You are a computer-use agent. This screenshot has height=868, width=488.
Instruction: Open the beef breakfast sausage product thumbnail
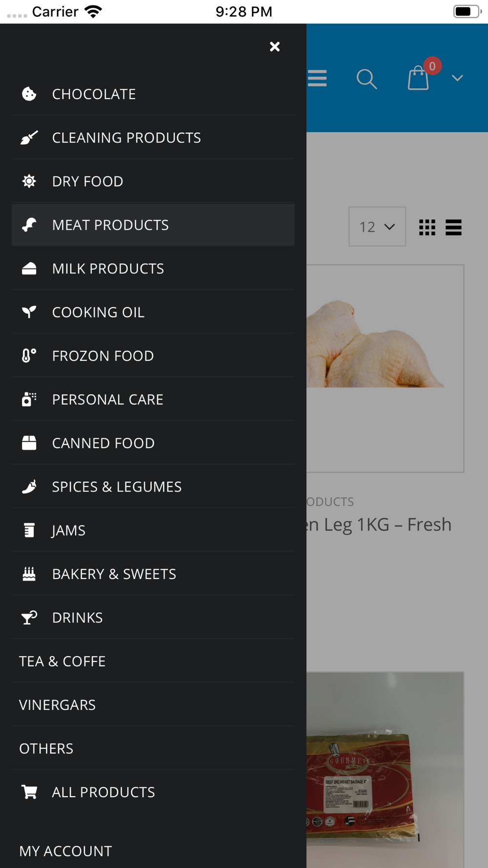385,770
